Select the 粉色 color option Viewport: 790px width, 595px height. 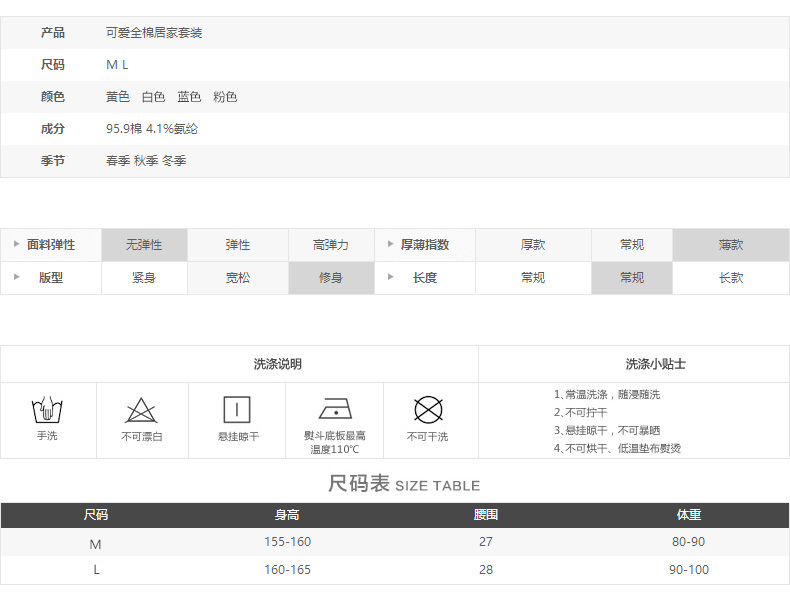point(225,97)
